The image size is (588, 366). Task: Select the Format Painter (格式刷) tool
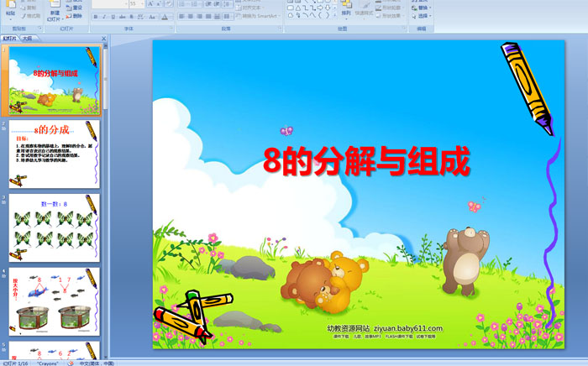pos(31,16)
